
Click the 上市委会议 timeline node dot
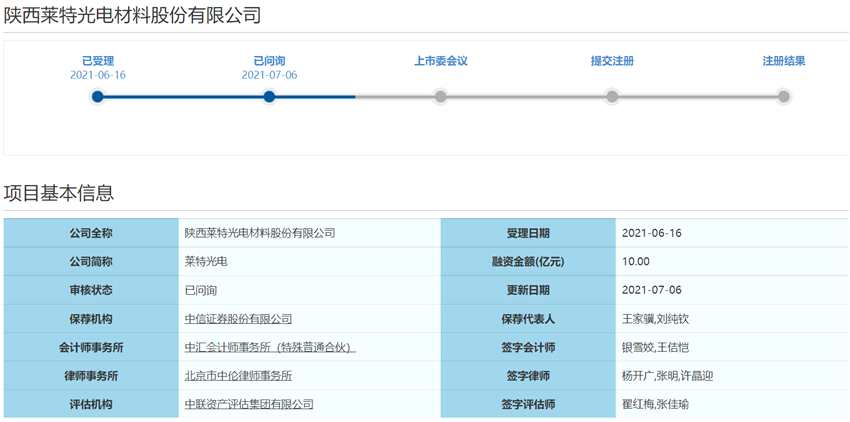pyautogui.click(x=441, y=97)
